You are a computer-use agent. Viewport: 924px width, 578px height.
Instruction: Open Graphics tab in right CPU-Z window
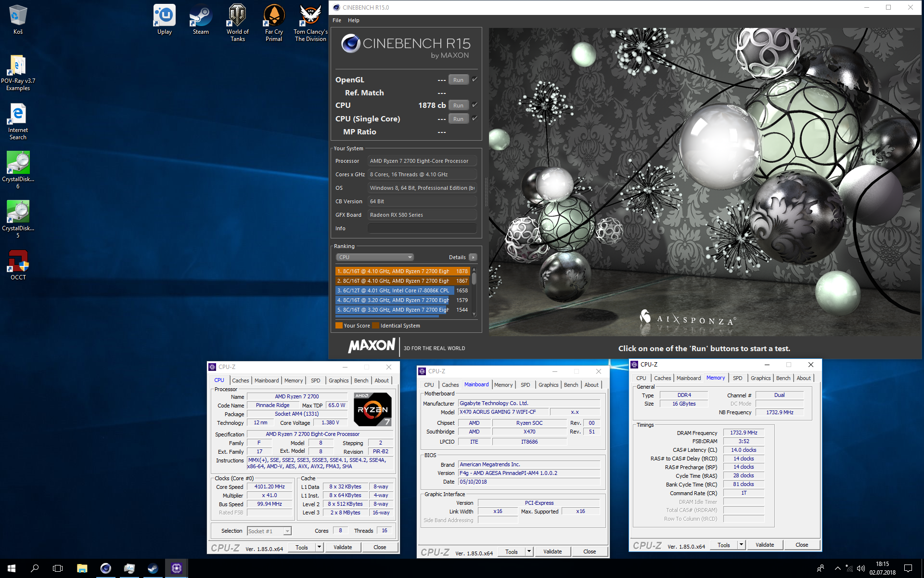coord(760,378)
